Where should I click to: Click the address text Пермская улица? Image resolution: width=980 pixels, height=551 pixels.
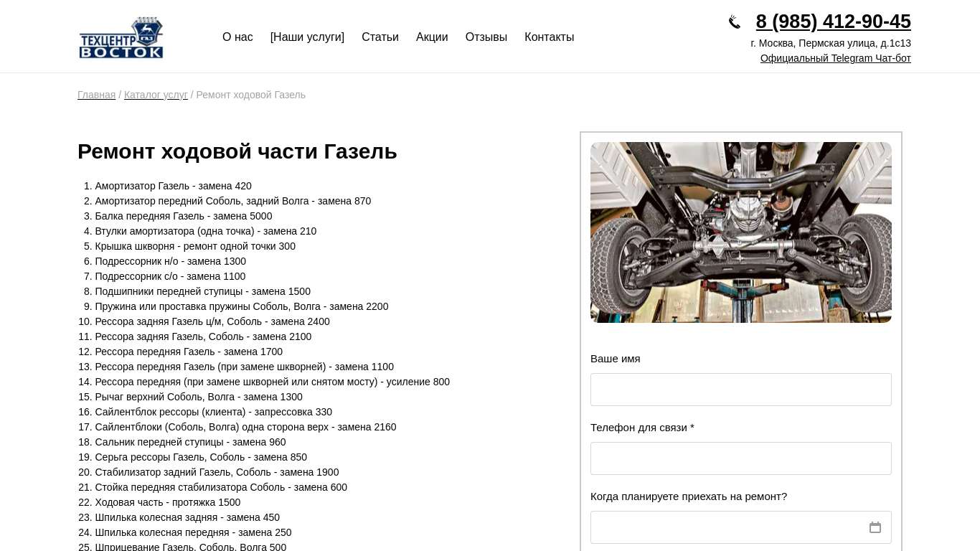tap(831, 43)
